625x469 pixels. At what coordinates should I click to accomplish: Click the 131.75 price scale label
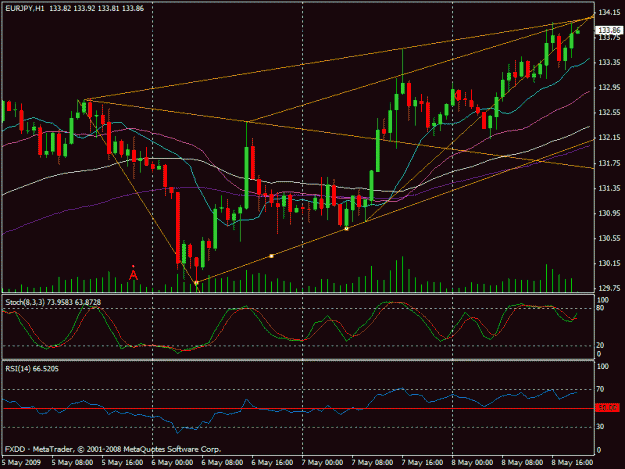pyautogui.click(x=610, y=163)
